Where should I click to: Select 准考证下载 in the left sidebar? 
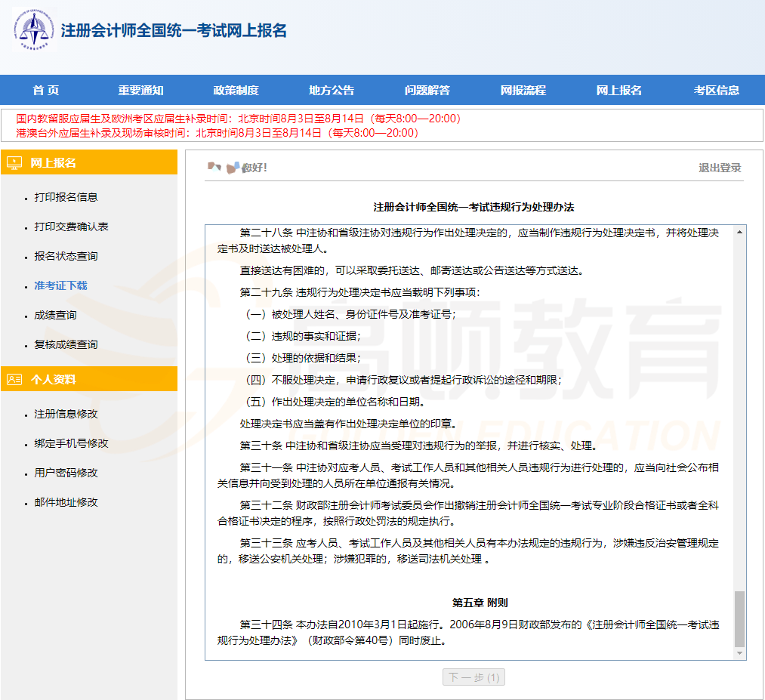point(60,285)
